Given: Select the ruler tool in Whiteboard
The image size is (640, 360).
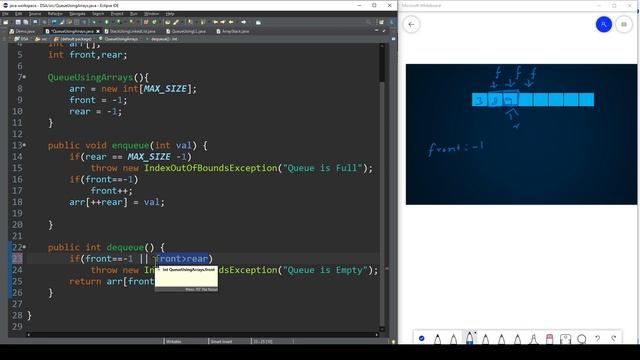Looking at the screenshot, I should tap(565, 339).
